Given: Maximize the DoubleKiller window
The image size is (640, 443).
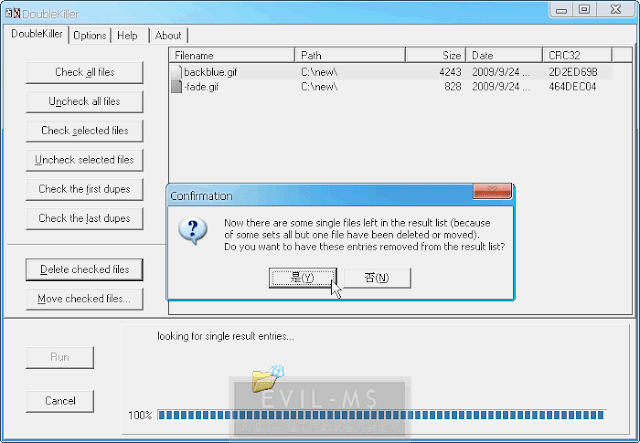Looking at the screenshot, I should click(x=584, y=10).
